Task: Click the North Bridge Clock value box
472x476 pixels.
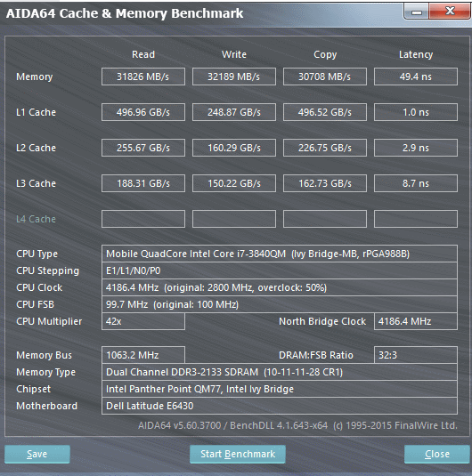Action: pyautogui.click(x=416, y=321)
